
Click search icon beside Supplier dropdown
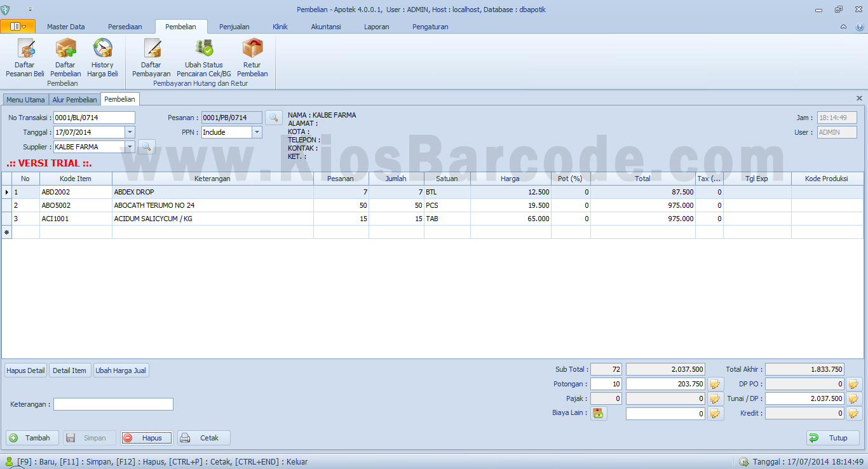(147, 147)
